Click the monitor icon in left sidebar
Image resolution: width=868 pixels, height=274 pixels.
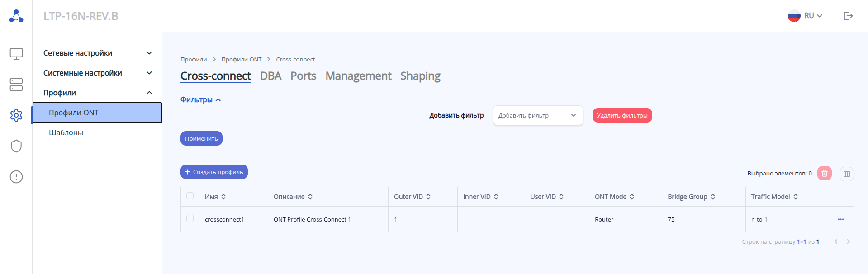[16, 54]
